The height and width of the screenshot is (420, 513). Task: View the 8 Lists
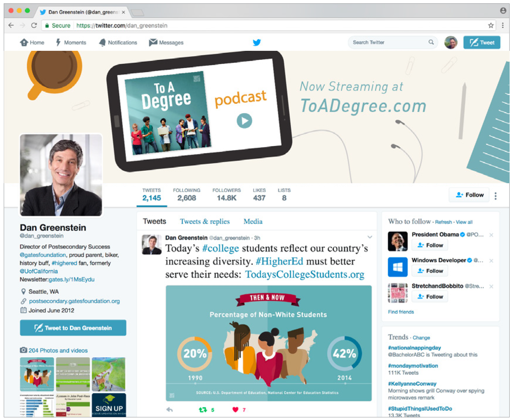point(284,195)
